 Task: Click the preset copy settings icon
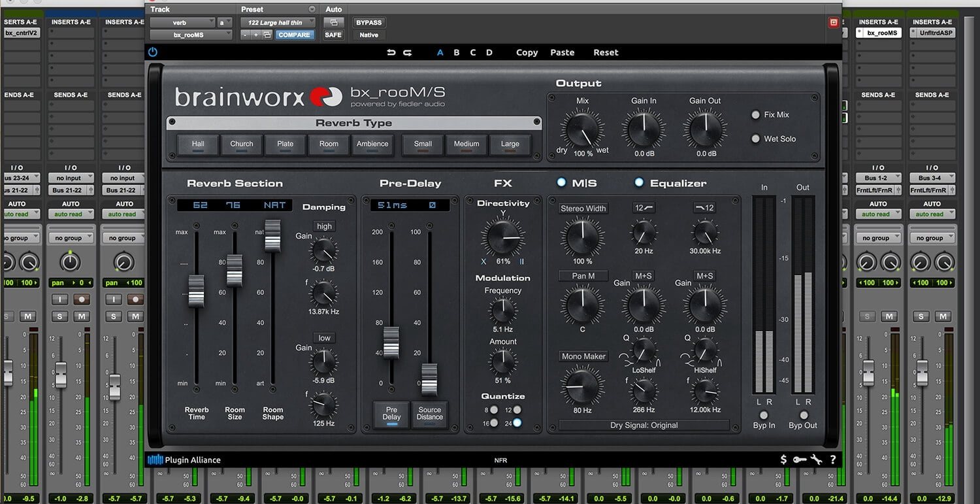point(267,35)
